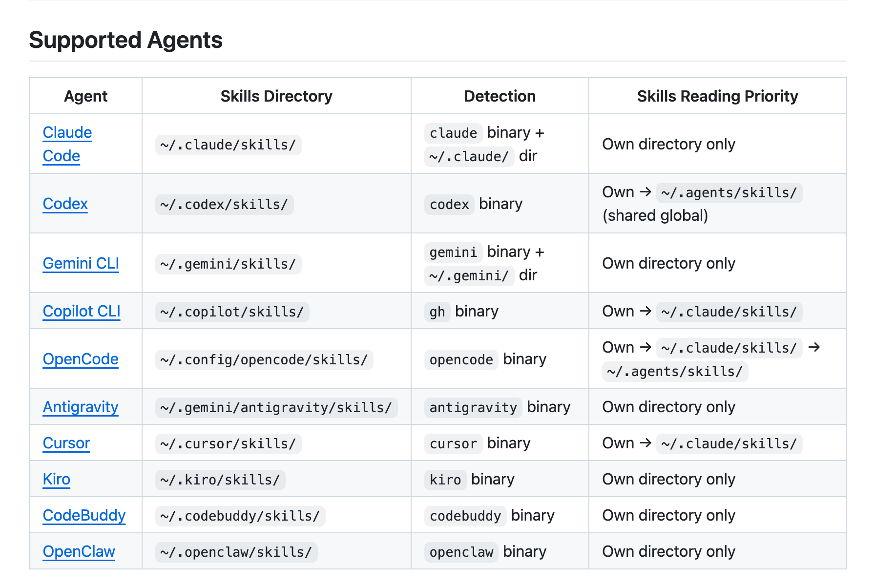
Task: Open the OpenClaw link
Action: click(79, 552)
